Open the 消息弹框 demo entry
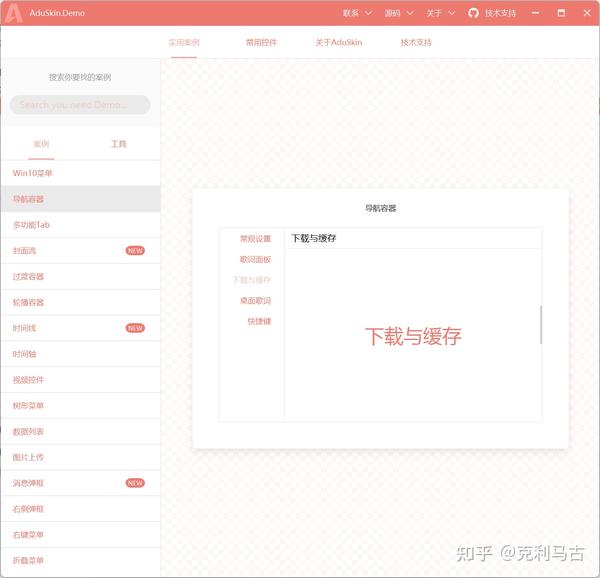Screen dimensions: 600x578 point(80,483)
